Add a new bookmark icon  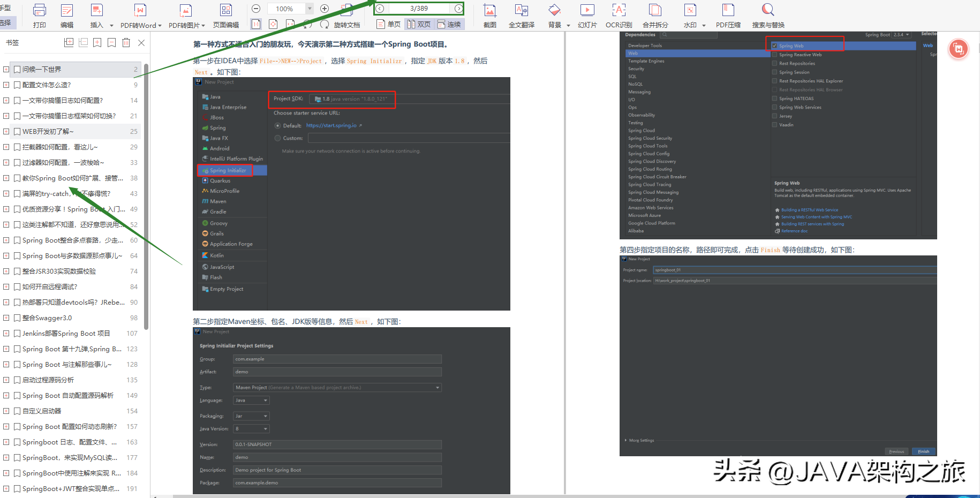click(97, 42)
